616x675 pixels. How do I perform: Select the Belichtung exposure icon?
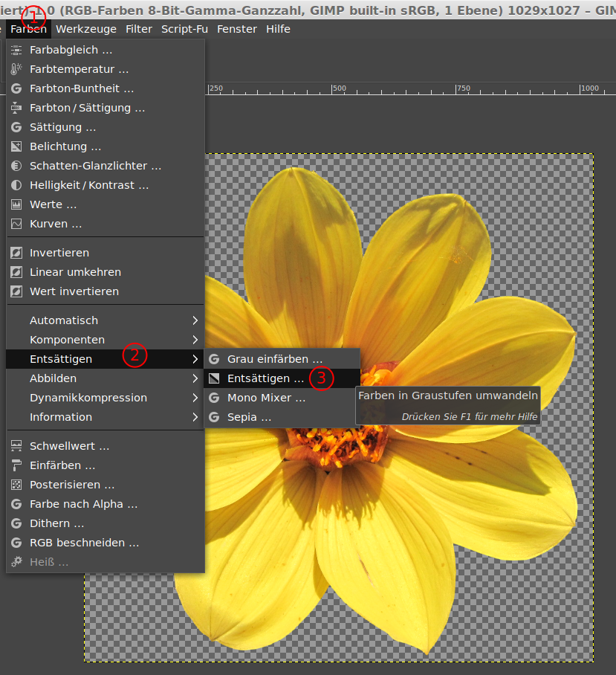pyautogui.click(x=16, y=146)
